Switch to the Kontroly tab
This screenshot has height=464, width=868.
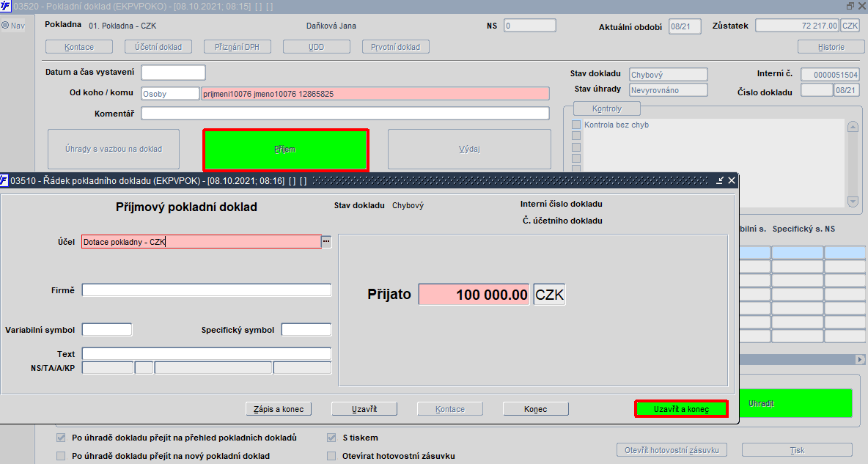click(607, 108)
